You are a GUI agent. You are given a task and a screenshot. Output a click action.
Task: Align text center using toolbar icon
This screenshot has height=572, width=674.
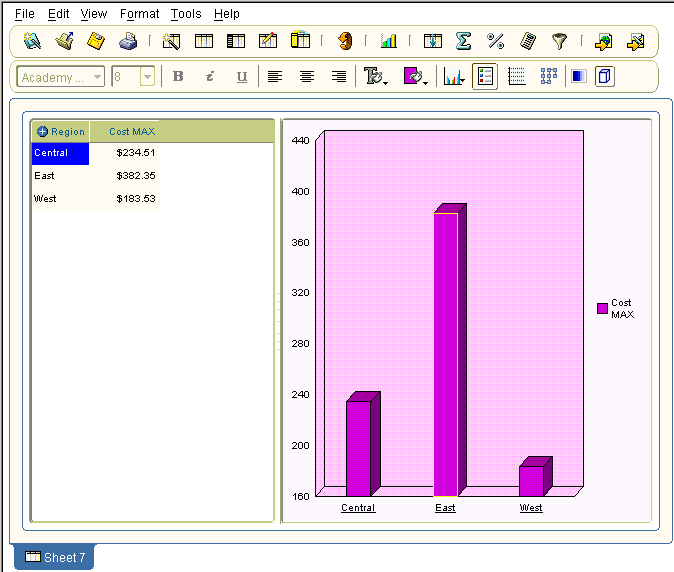coord(307,77)
